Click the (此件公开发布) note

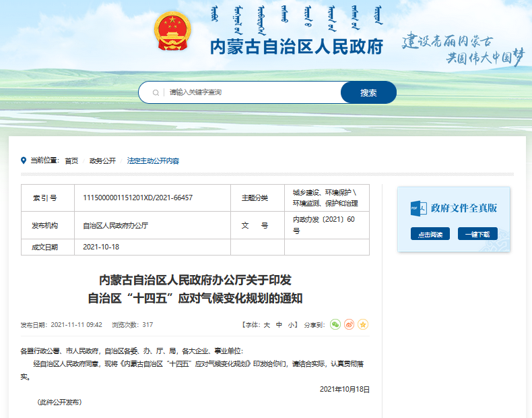point(59,402)
